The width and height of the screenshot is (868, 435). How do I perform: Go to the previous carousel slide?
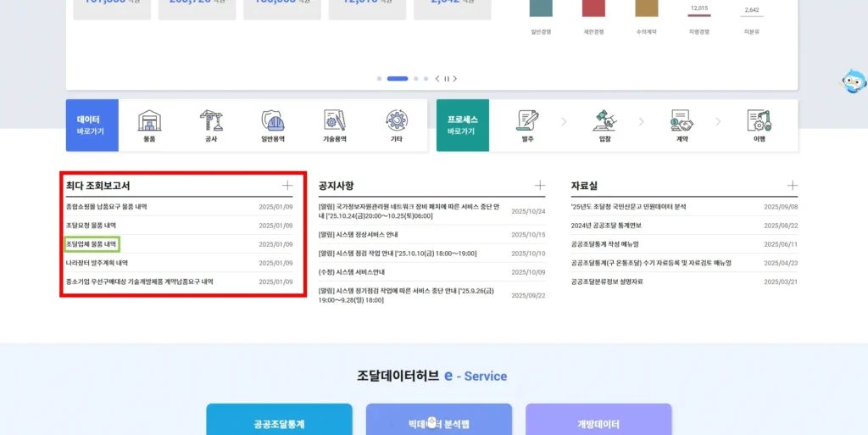437,79
